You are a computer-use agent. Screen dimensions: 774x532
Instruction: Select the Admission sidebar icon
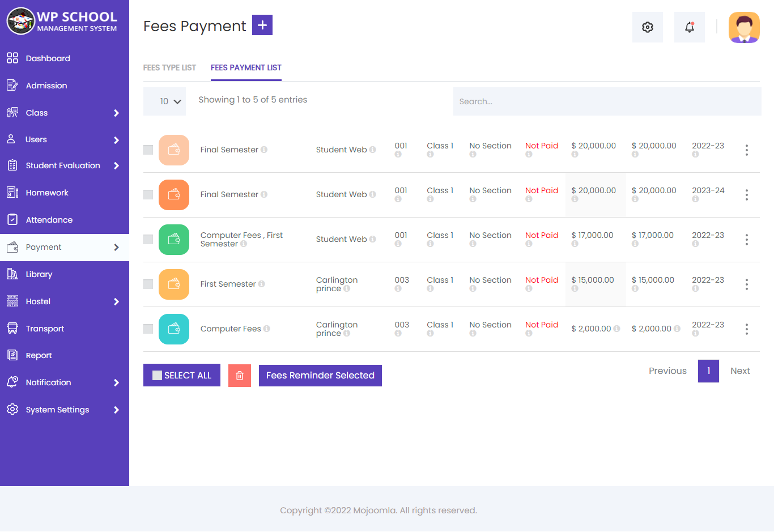12,85
